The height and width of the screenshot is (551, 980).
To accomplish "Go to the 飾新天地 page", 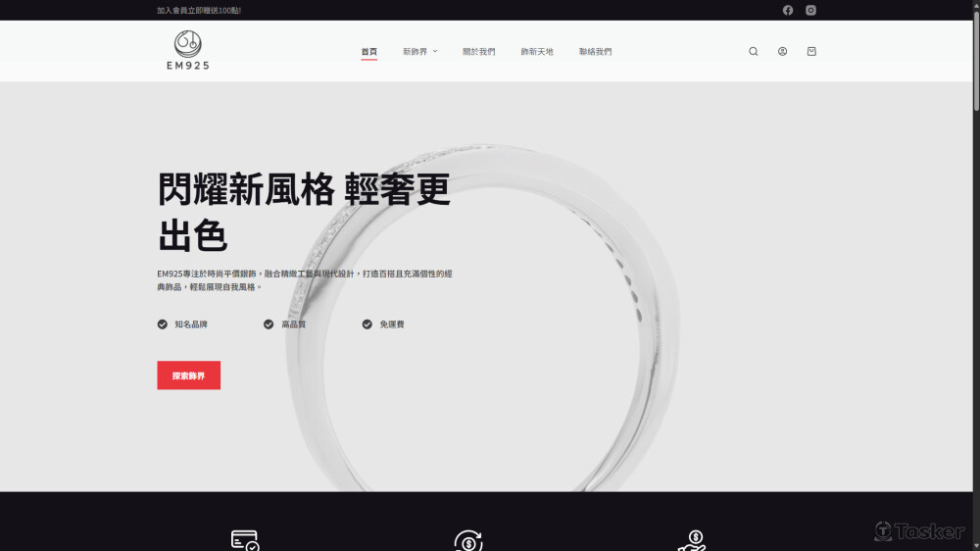I will pos(537,52).
